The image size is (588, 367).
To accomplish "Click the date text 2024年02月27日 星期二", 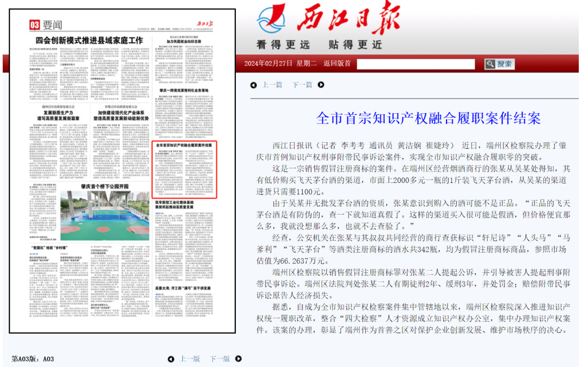I will (x=280, y=63).
